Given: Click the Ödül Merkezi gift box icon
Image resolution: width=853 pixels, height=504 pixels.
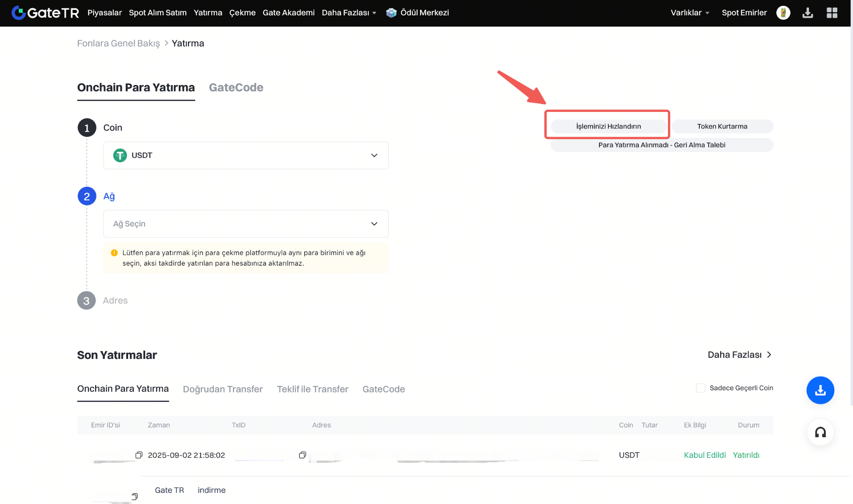Looking at the screenshot, I should tap(391, 13).
